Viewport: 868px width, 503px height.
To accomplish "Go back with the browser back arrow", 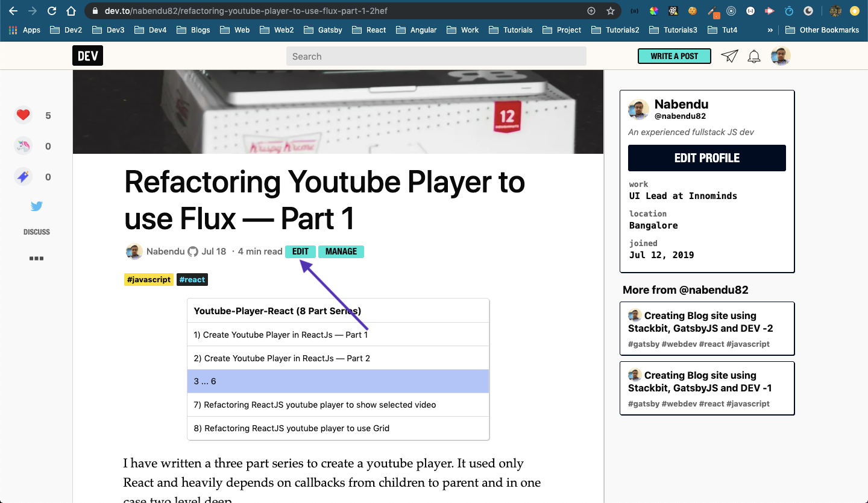I will pyautogui.click(x=13, y=11).
